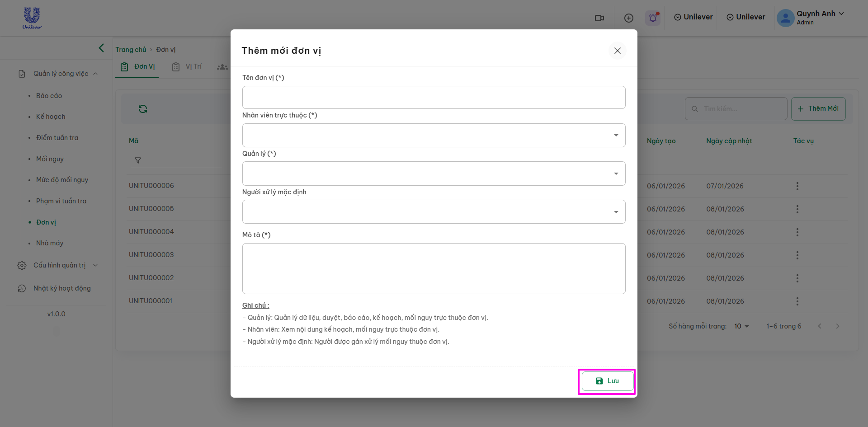The image size is (868, 427).
Task: Open the three-dot actions for UNITU000006
Action: pyautogui.click(x=797, y=186)
